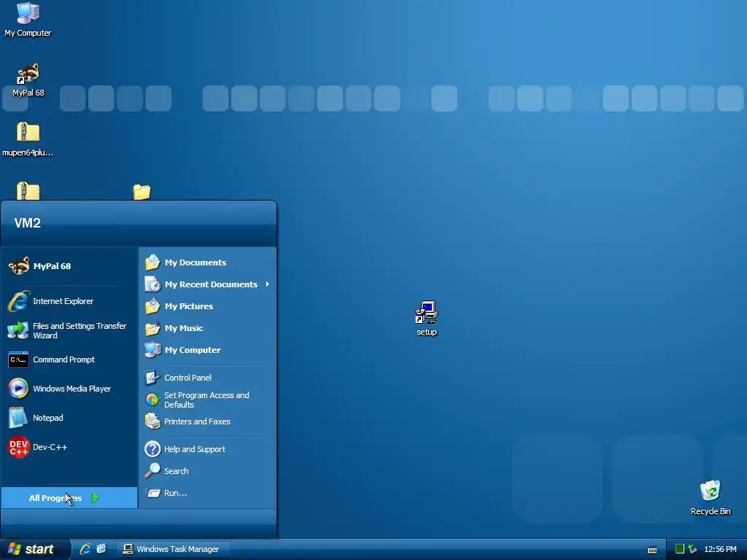Select the yellow folder icon on the desktop

coord(142,192)
